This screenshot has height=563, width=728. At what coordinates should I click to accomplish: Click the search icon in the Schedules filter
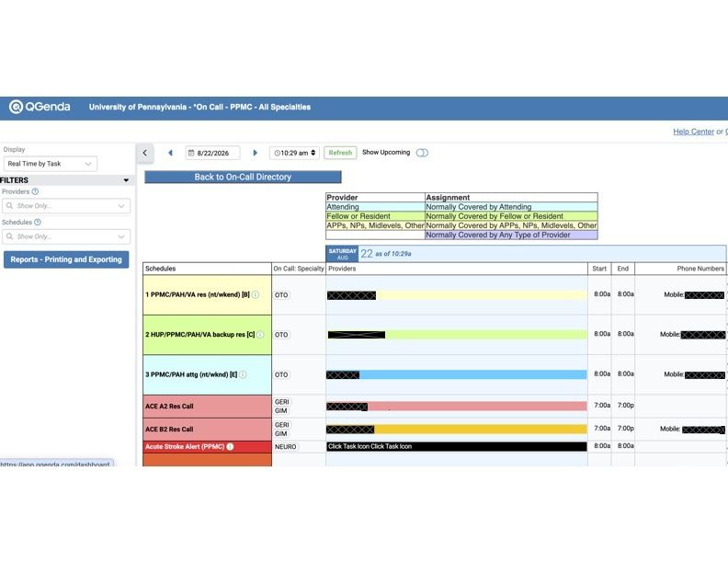(x=9, y=236)
